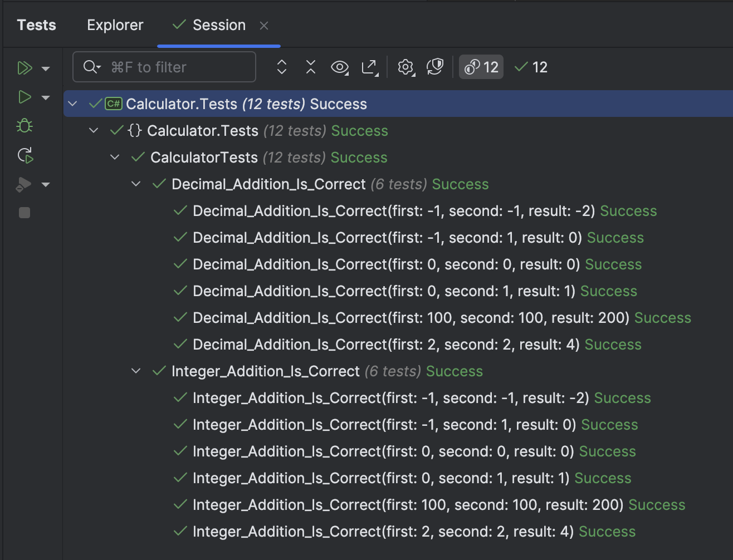This screenshot has height=560, width=733.
Task: Open the search filter field
Action: [x=164, y=67]
